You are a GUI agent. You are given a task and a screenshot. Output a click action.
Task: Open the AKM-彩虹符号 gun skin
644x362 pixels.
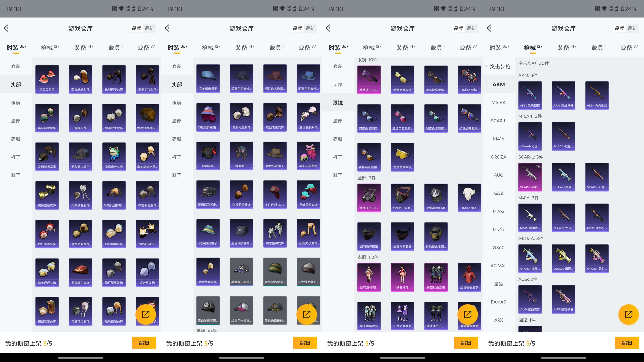tap(563, 95)
